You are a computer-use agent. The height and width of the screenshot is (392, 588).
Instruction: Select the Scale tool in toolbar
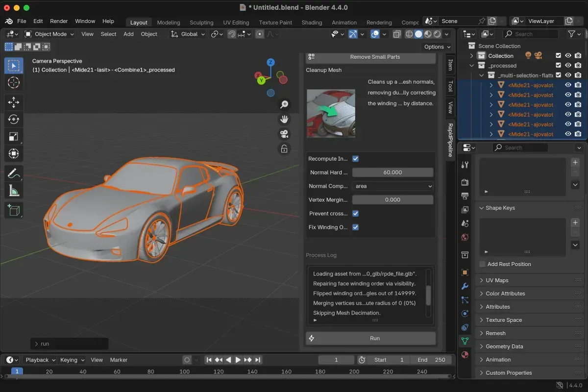(x=14, y=136)
